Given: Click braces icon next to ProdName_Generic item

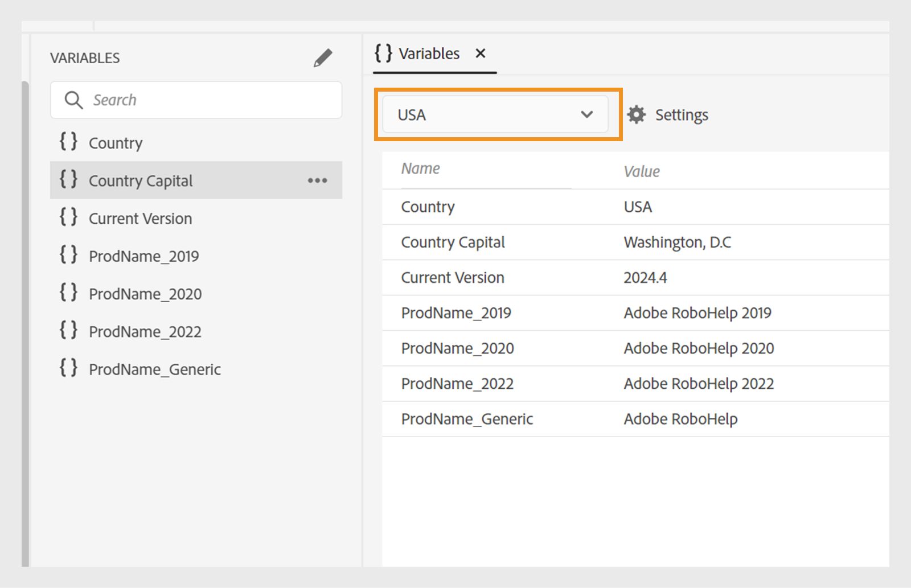Looking at the screenshot, I should [x=68, y=368].
